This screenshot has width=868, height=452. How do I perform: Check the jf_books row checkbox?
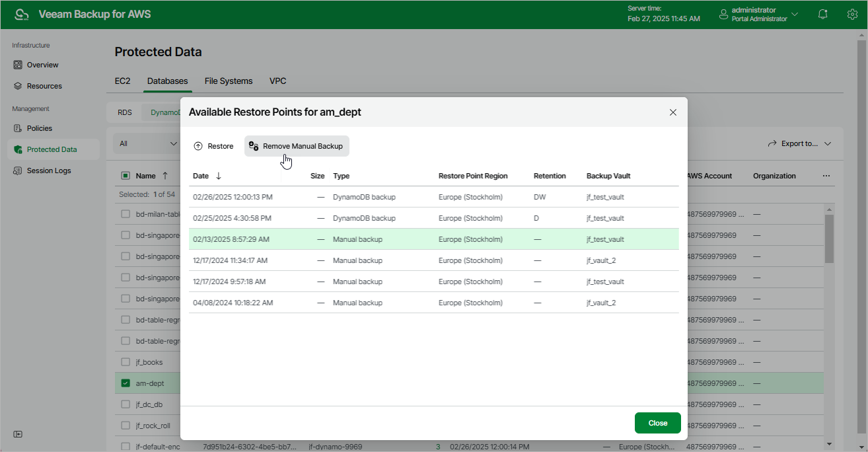click(x=126, y=362)
